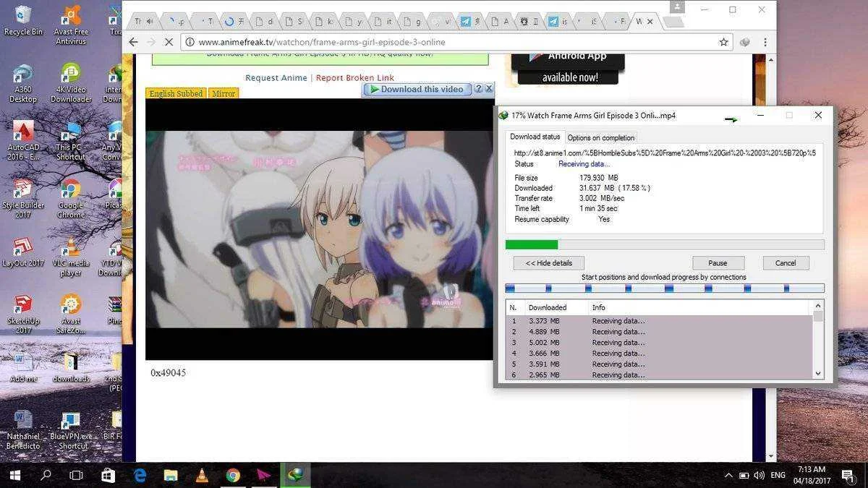This screenshot has width=868, height=488.
Task: Open the Chrome three-dot menu
Action: [765, 42]
